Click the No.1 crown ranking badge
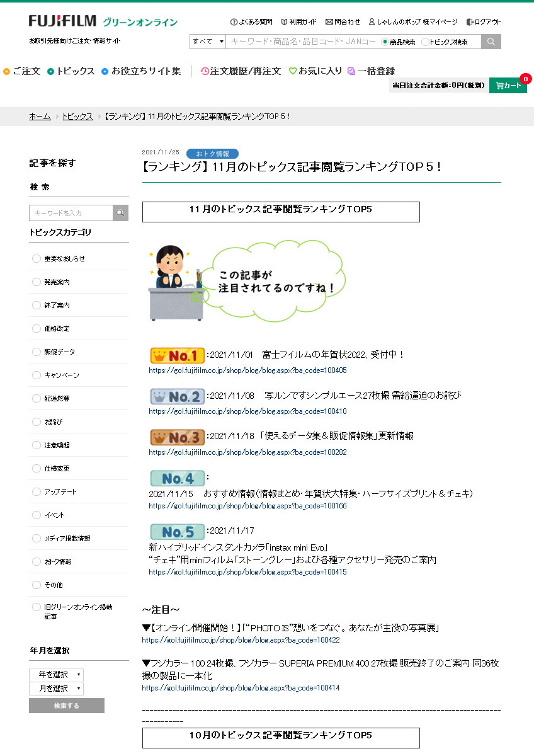The width and height of the screenshot is (534, 756). click(178, 355)
